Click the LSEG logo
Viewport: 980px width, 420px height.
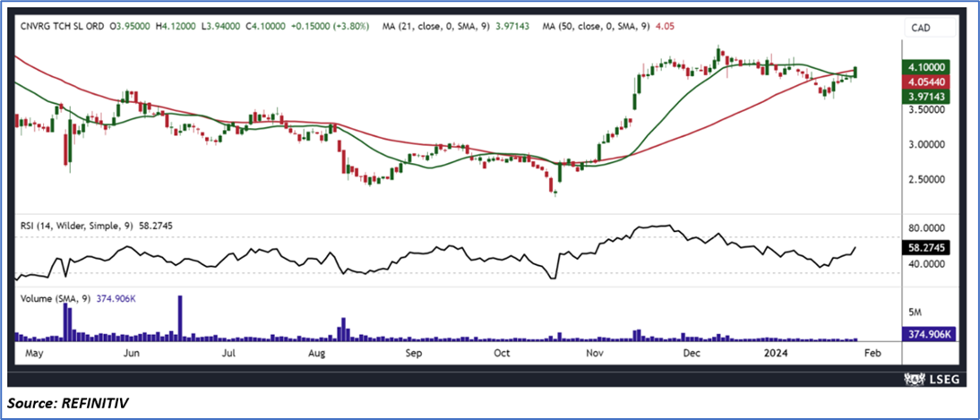(x=932, y=380)
